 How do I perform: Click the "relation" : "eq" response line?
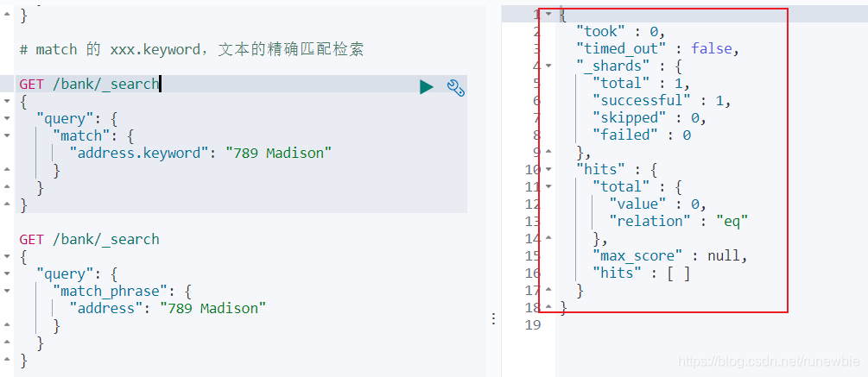[679, 221]
